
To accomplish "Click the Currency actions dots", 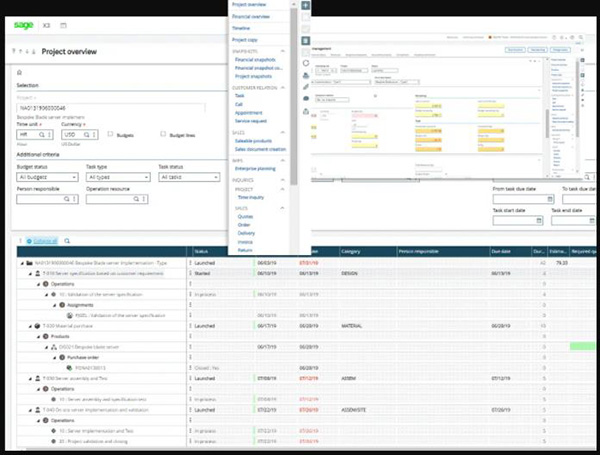I will click(x=94, y=135).
